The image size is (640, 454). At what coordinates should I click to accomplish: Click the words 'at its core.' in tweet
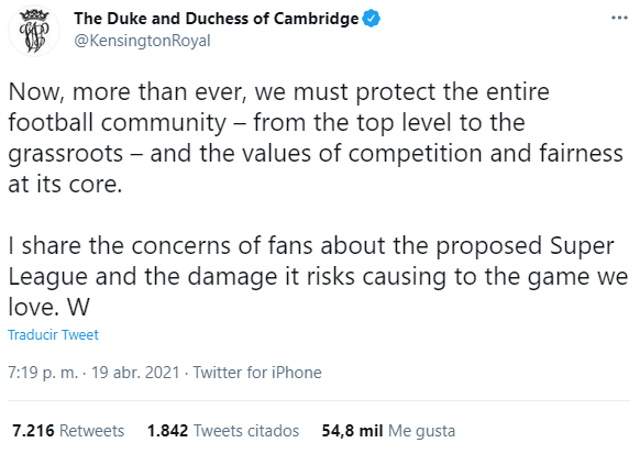[65, 184]
